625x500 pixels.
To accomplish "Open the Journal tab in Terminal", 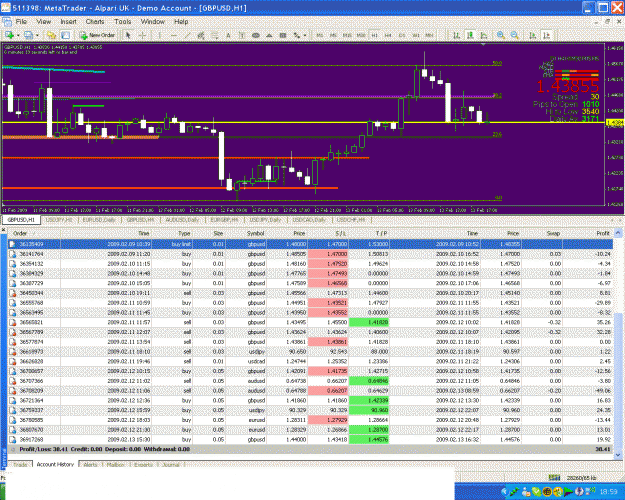I will (x=171, y=465).
